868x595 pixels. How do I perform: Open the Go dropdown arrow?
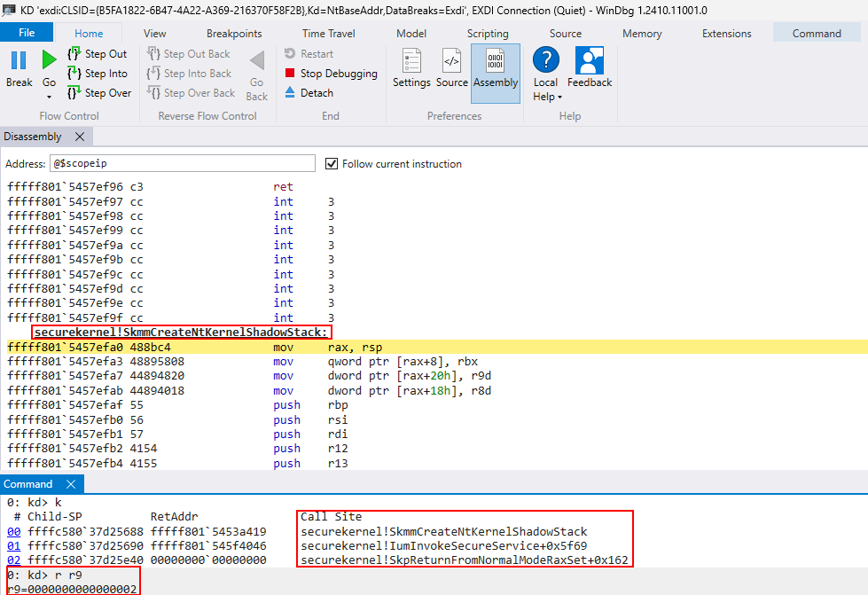(49, 97)
